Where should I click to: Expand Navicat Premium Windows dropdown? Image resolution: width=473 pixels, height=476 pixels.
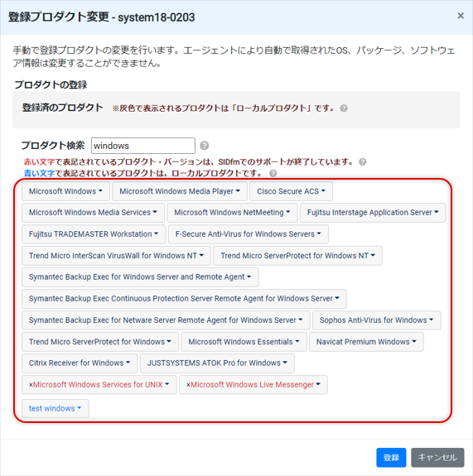point(366,342)
